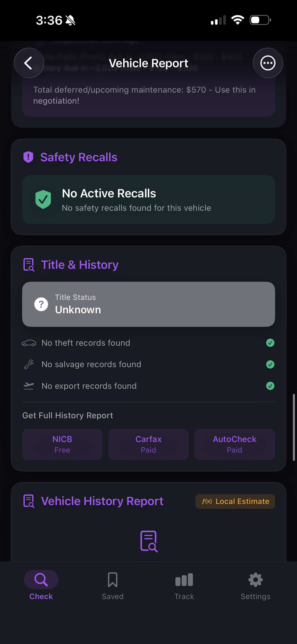Toggle the green check for theft records

coord(270,343)
